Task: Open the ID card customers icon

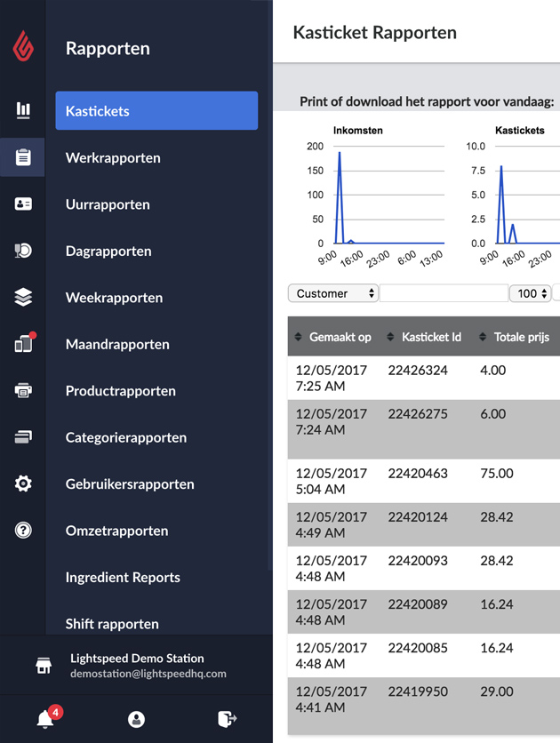Action: click(x=23, y=204)
